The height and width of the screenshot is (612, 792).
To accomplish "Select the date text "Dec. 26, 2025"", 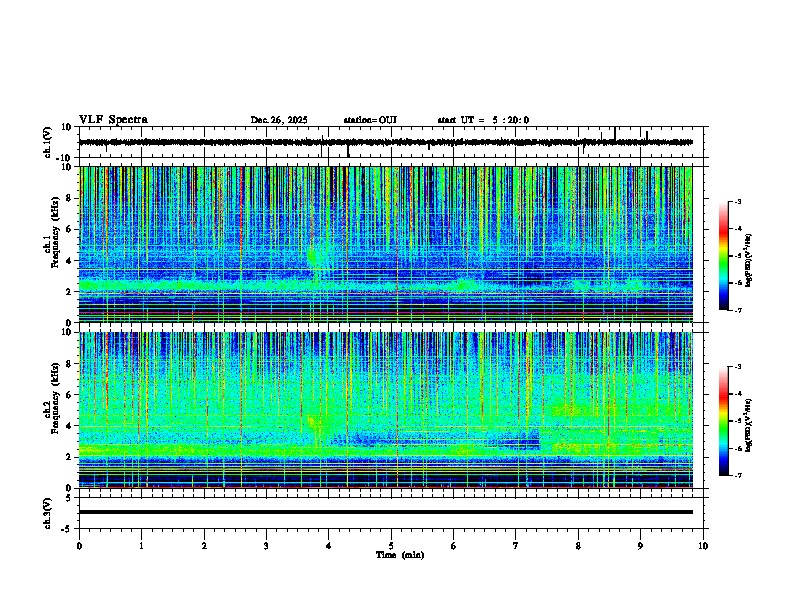I will (279, 120).
